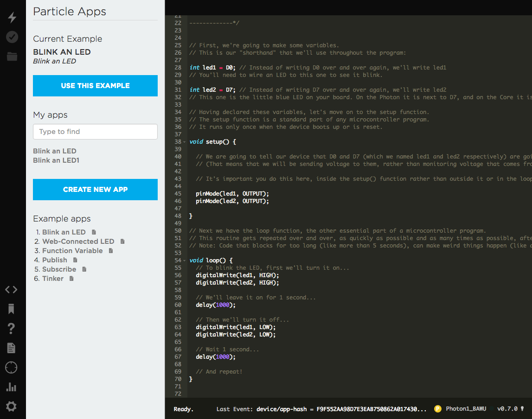The image size is (532, 419).
Task: Click the Save folder icon
Action: pos(12,56)
